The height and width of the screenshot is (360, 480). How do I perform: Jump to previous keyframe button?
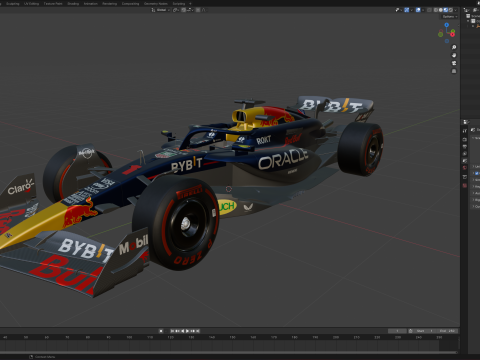177,331
